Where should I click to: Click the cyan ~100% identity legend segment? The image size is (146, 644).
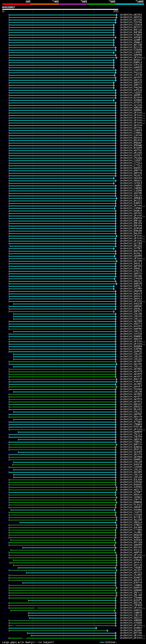point(130,4)
